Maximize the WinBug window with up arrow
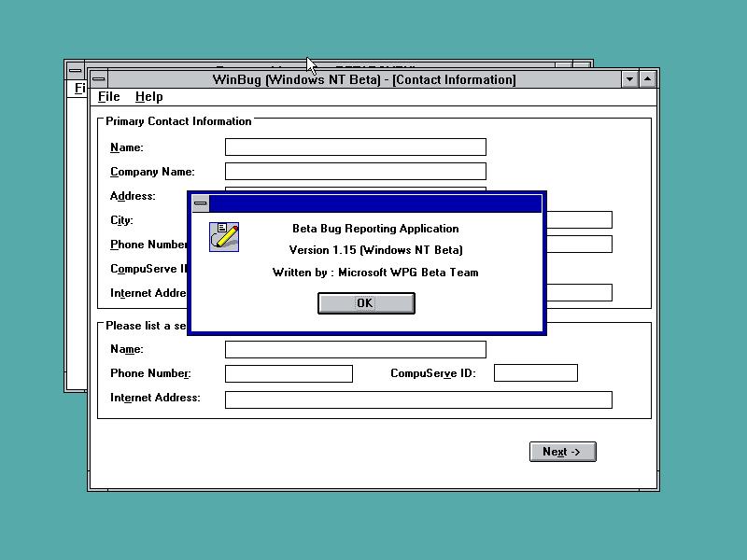Screen dimensions: 747x560 click(x=647, y=79)
